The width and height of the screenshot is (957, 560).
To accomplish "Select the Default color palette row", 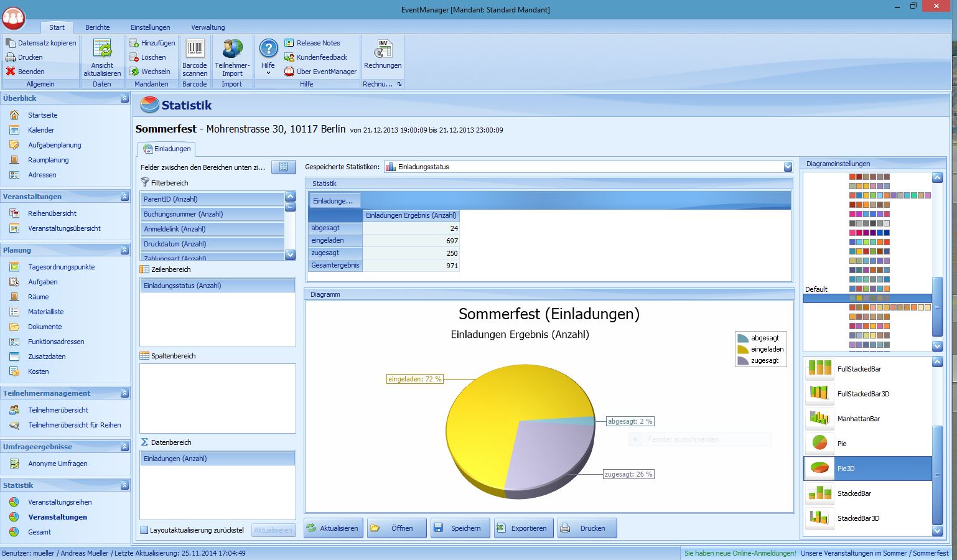I will (x=868, y=289).
